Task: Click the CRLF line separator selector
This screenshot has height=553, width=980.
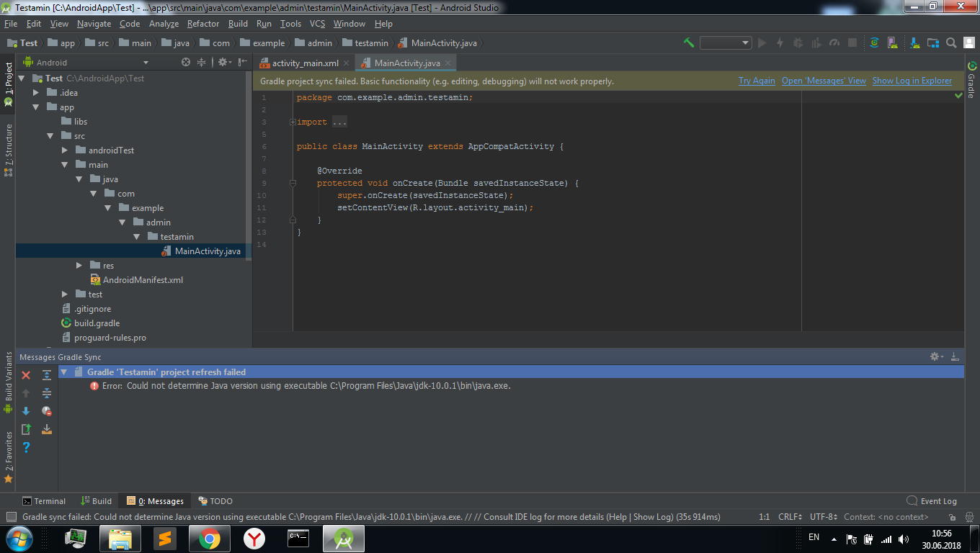Action: [x=790, y=517]
